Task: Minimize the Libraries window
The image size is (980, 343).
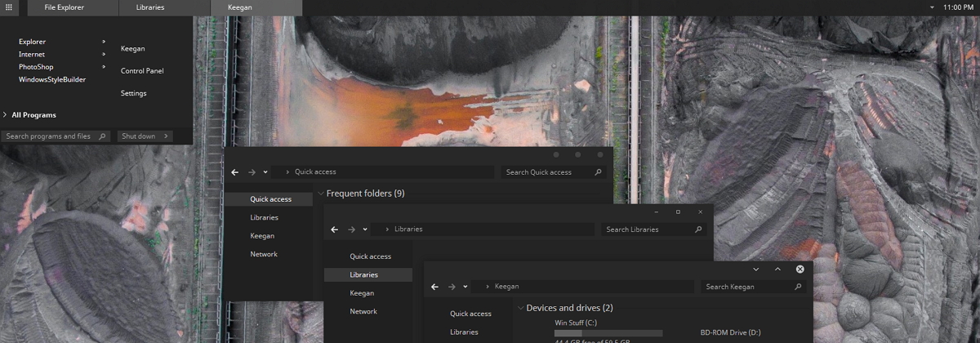Action: pyautogui.click(x=655, y=212)
